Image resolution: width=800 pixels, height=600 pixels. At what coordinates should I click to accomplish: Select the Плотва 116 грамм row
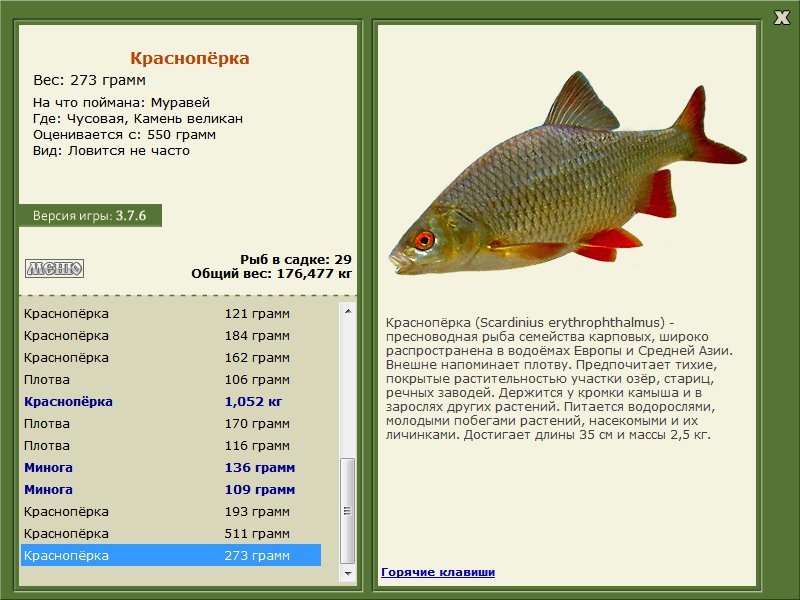click(171, 445)
